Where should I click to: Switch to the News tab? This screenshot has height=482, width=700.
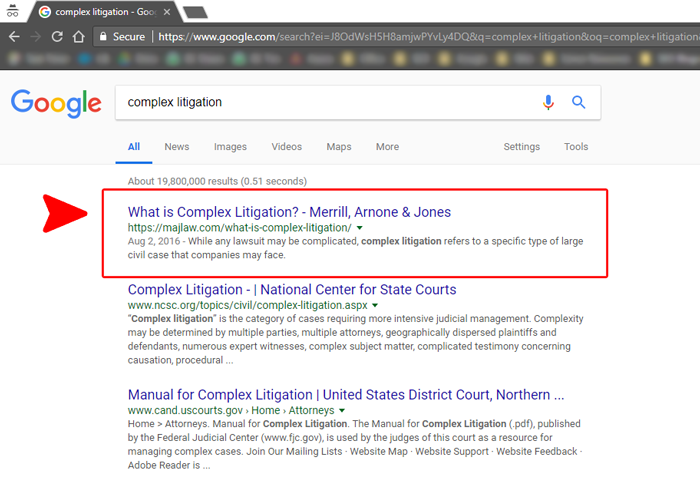pyautogui.click(x=177, y=146)
